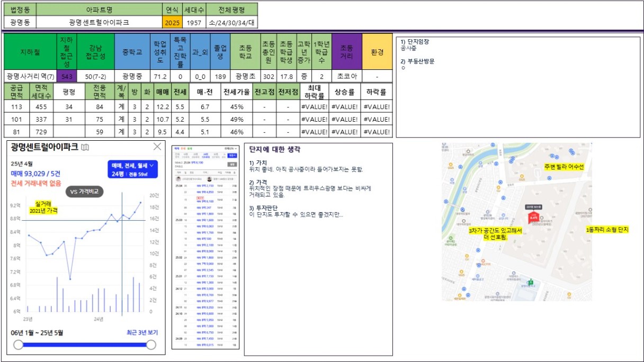Click the 3) 투자판단 heading
The height and width of the screenshot is (362, 644).
click(263, 207)
